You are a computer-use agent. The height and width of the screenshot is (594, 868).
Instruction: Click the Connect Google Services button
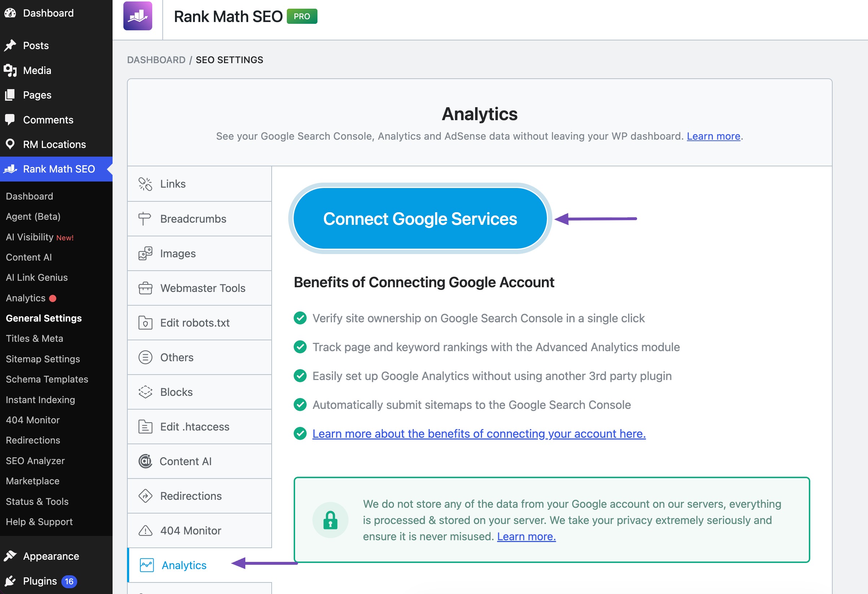[420, 219]
